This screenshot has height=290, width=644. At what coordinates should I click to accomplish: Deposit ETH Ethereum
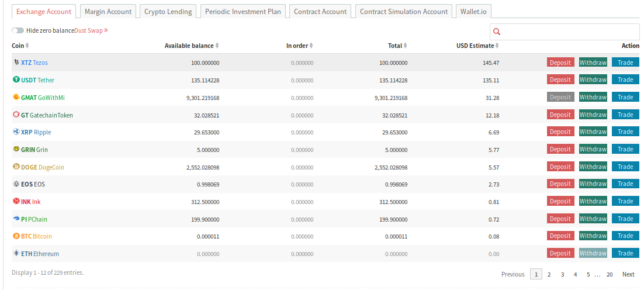[560, 253]
